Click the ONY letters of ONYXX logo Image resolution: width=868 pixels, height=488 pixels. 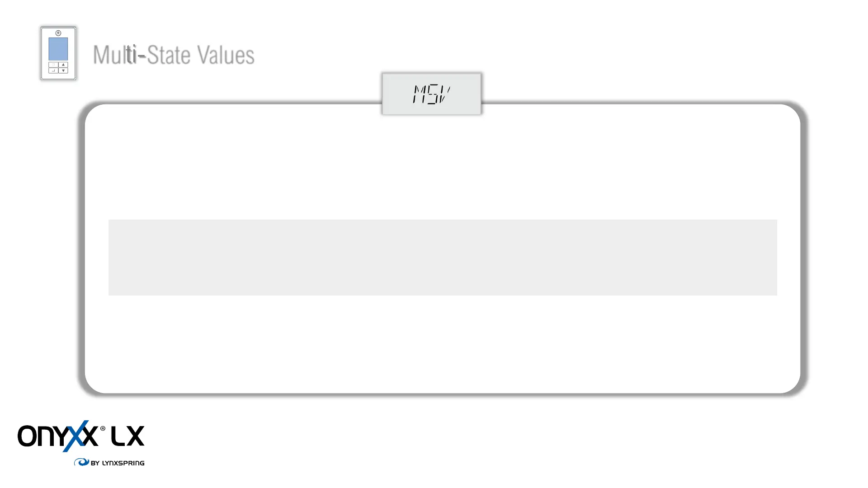pyautogui.click(x=43, y=436)
